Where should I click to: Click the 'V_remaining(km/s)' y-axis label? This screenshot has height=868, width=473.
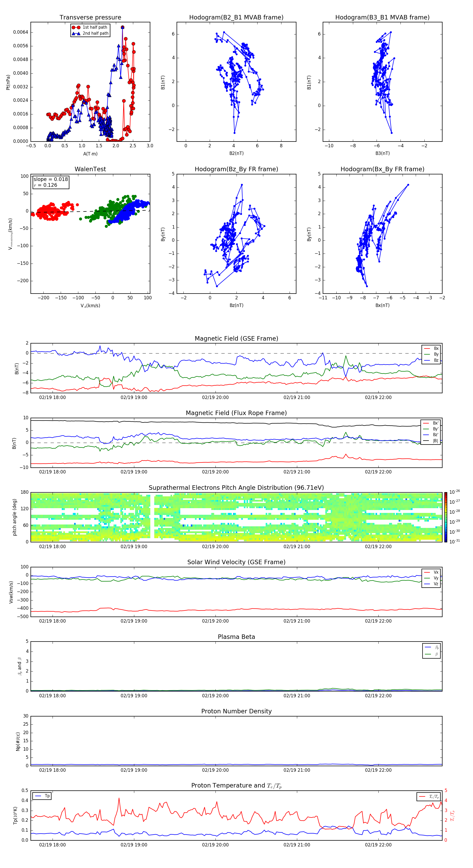[11, 234]
